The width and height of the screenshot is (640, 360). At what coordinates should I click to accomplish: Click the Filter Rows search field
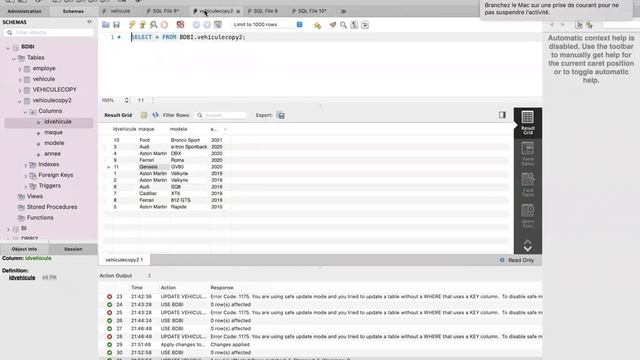click(x=221, y=116)
